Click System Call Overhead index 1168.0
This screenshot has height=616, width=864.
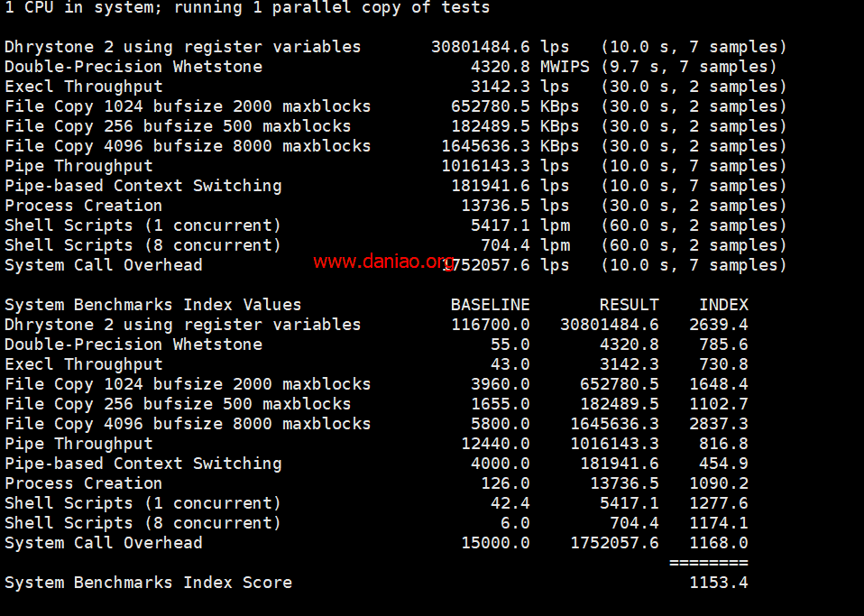pos(719,543)
